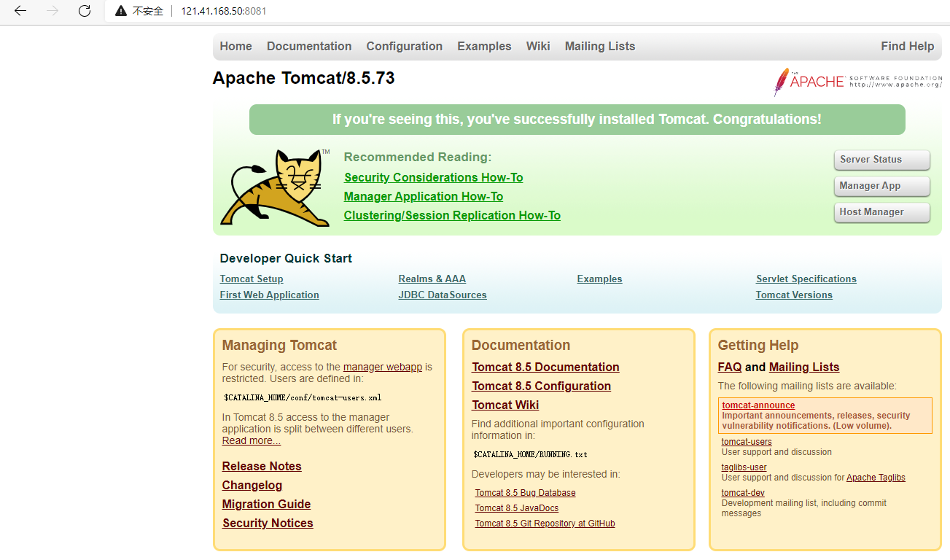Open Security Considerations How-To link
950x560 pixels.
[x=434, y=178]
